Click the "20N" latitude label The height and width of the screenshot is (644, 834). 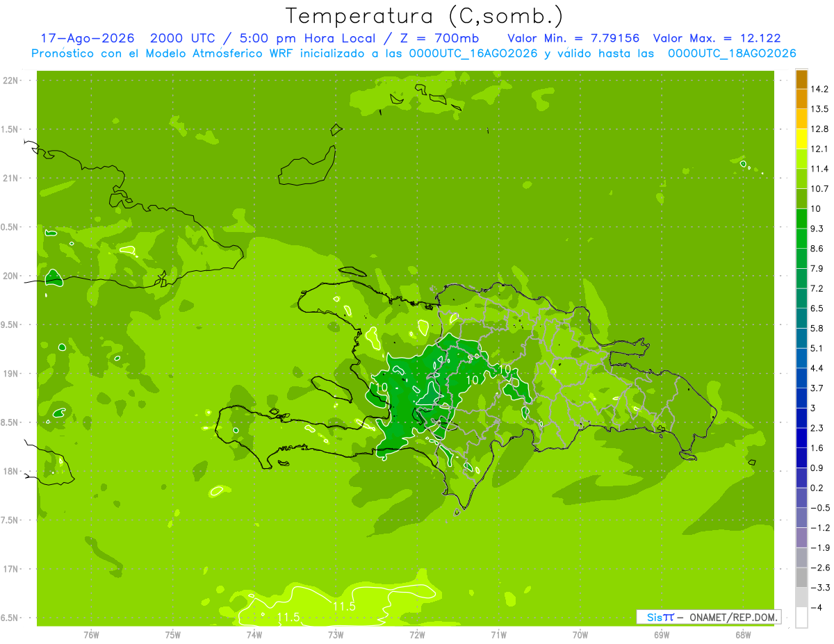point(10,276)
